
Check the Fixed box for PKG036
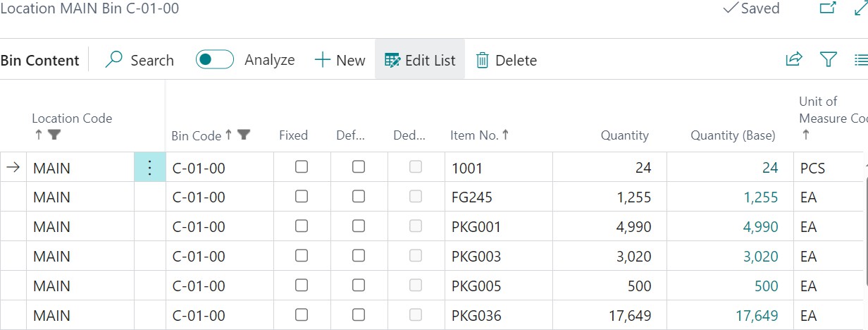click(x=302, y=315)
